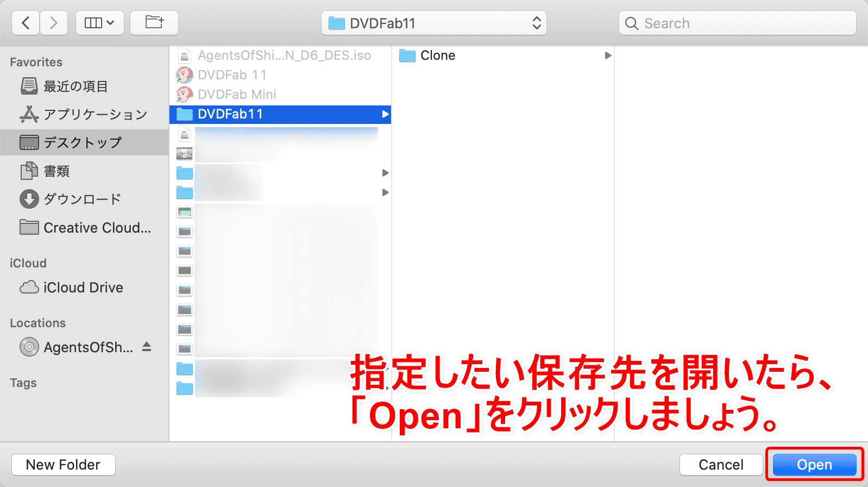Image resolution: width=868 pixels, height=487 pixels.
Task: Select 最近の項目 in Favorites
Action: [x=84, y=86]
